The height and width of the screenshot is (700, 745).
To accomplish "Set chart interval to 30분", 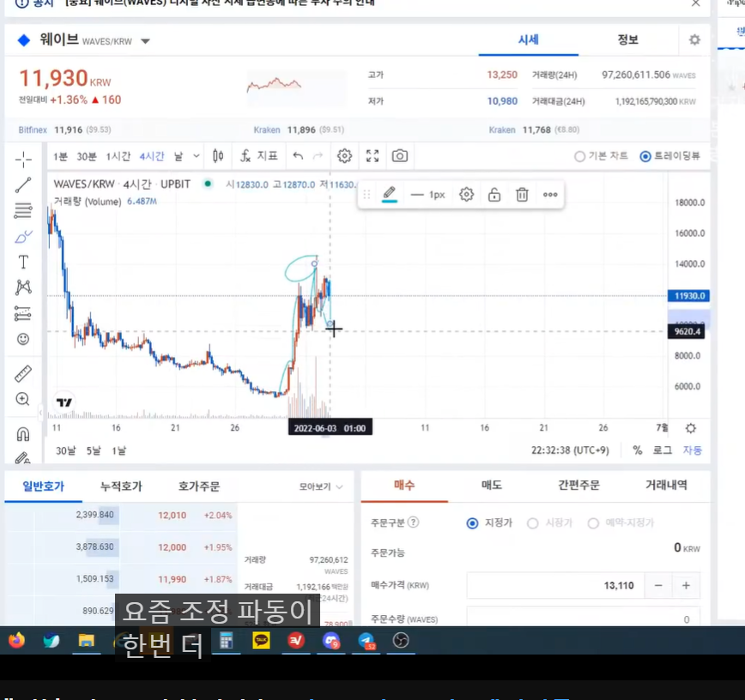I will click(87, 156).
